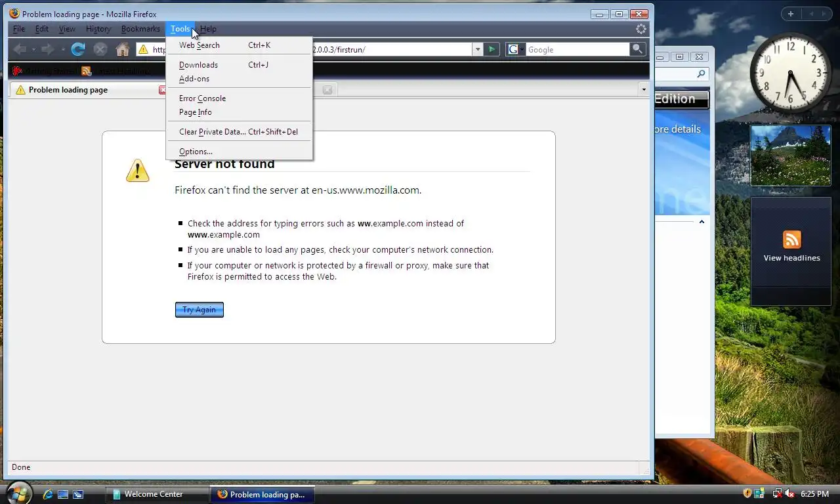Choose Clear Private Data menu entry
The height and width of the screenshot is (504, 840).
[240, 132]
